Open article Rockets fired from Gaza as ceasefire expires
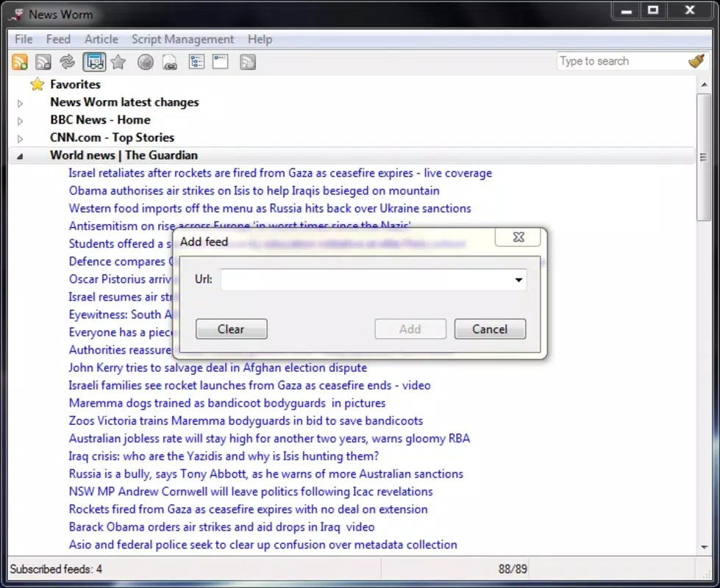Viewport: 720px width, 588px height. pyautogui.click(x=248, y=509)
